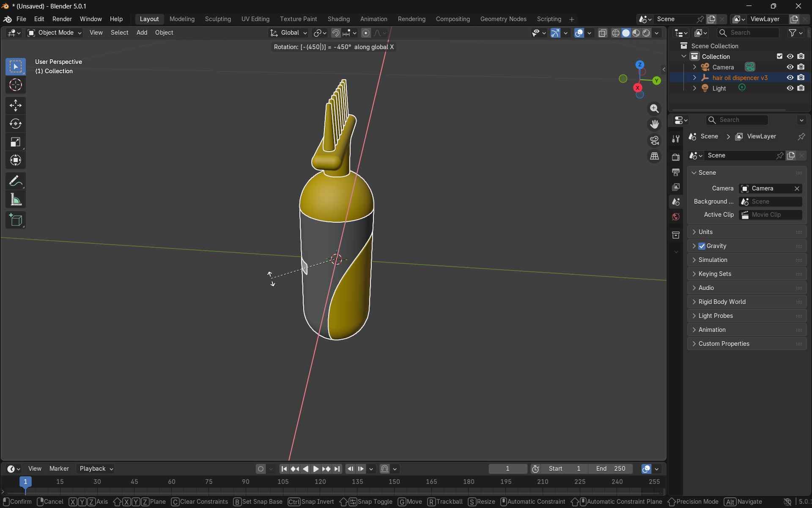This screenshot has height=508, width=812.
Task: Click the red X axis gizmo ball
Action: (x=637, y=88)
